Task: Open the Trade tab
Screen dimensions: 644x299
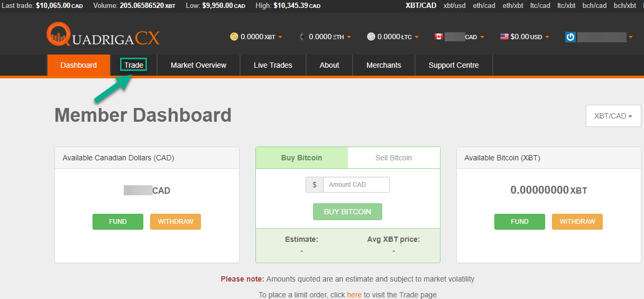Action: [x=134, y=65]
